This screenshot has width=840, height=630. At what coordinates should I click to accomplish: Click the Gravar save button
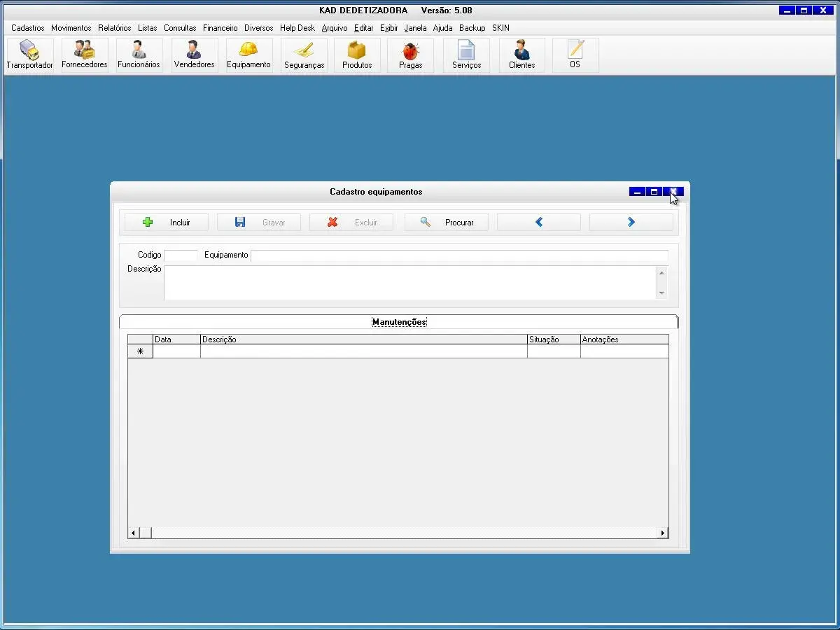click(259, 222)
